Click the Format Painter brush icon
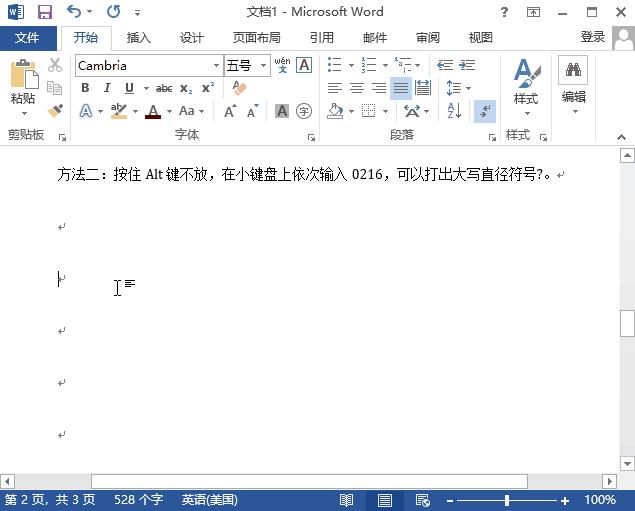The height and width of the screenshot is (511, 635). [x=55, y=112]
